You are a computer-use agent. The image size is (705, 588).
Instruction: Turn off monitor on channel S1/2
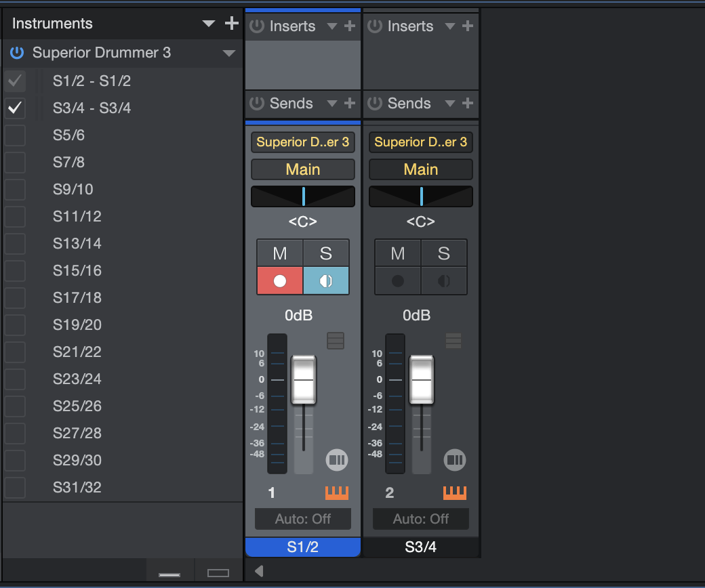coord(326,281)
